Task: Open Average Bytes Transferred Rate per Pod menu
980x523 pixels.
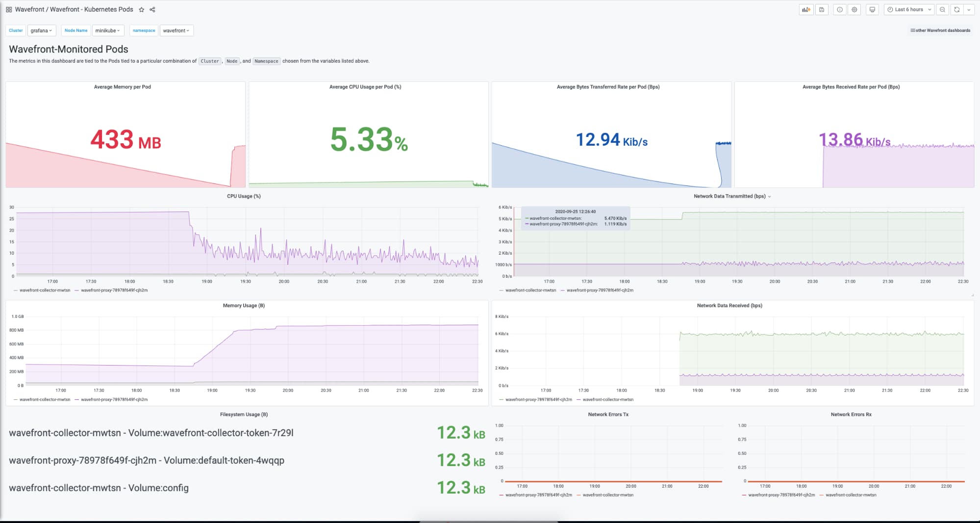Action: click(608, 87)
